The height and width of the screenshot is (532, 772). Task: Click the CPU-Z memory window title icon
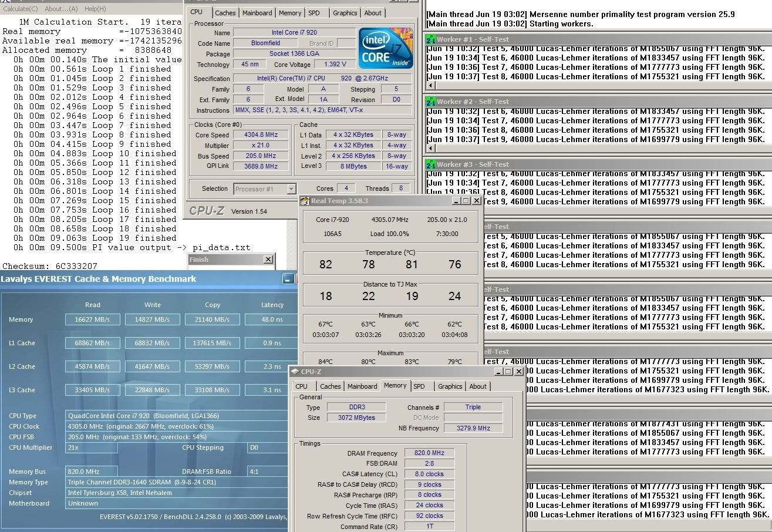(x=295, y=372)
